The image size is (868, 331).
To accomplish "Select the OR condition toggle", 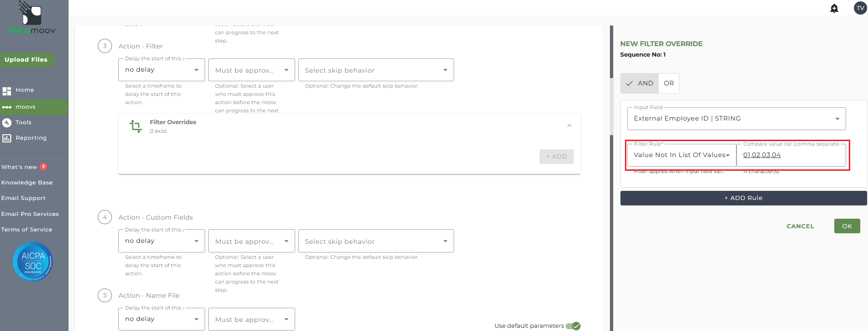I will [x=669, y=83].
